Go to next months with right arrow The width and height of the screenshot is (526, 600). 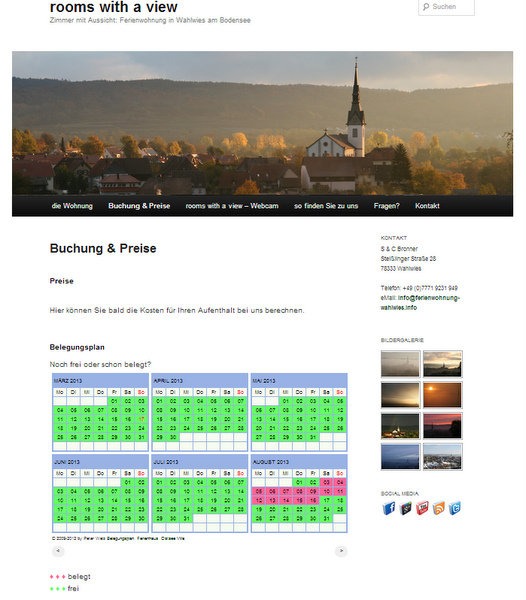click(x=341, y=551)
